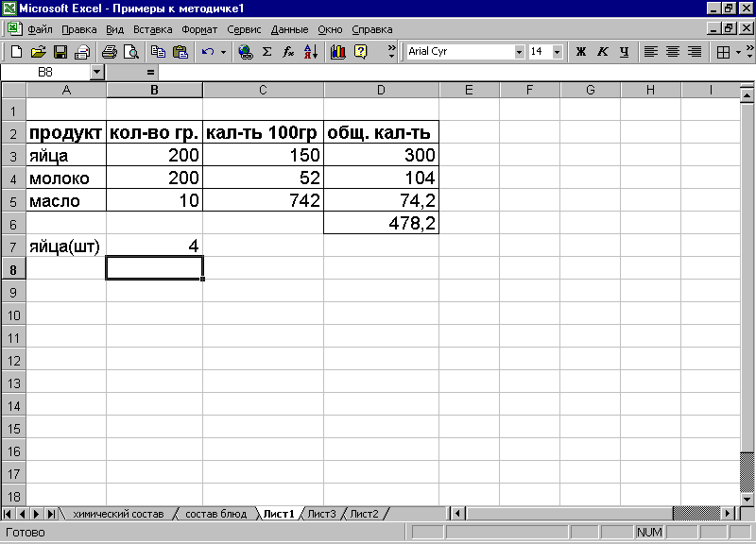This screenshot has width=756, height=544.
Task: Click inside the formula bar input
Action: tap(455, 73)
